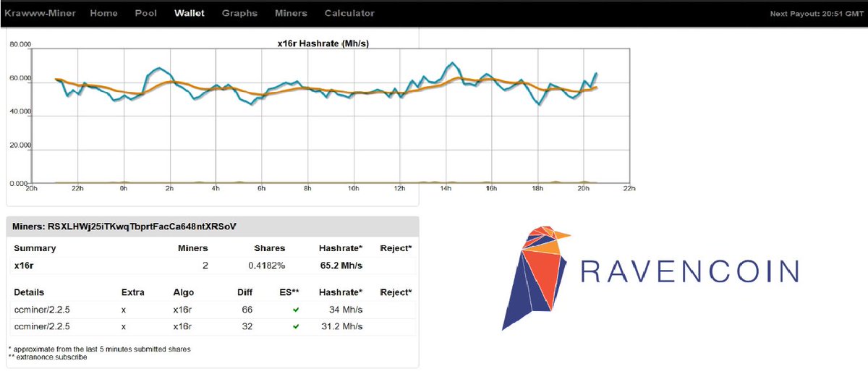This screenshot has height=390, width=868.
Task: Click the green ES check in the Diff 66 row
Action: point(296,310)
